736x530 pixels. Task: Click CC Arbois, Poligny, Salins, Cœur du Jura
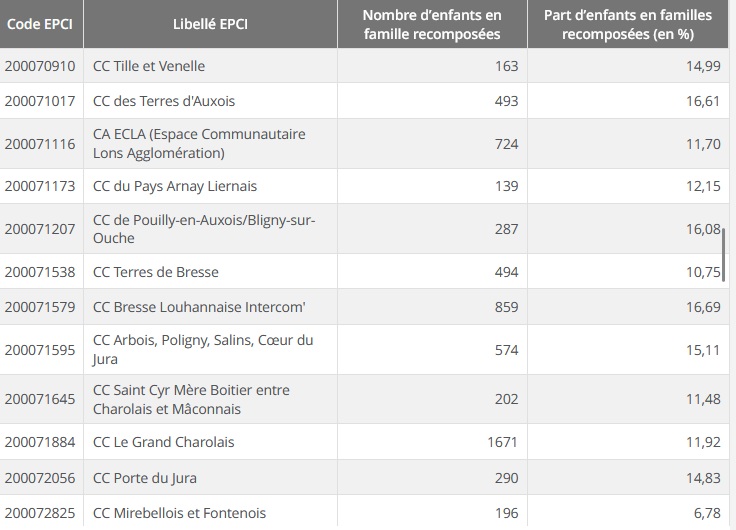(203, 349)
